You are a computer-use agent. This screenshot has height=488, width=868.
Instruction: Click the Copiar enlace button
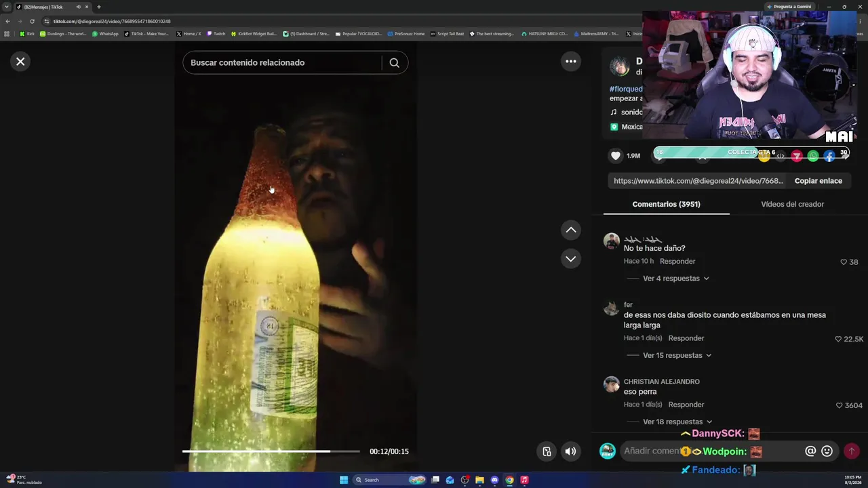click(818, 181)
